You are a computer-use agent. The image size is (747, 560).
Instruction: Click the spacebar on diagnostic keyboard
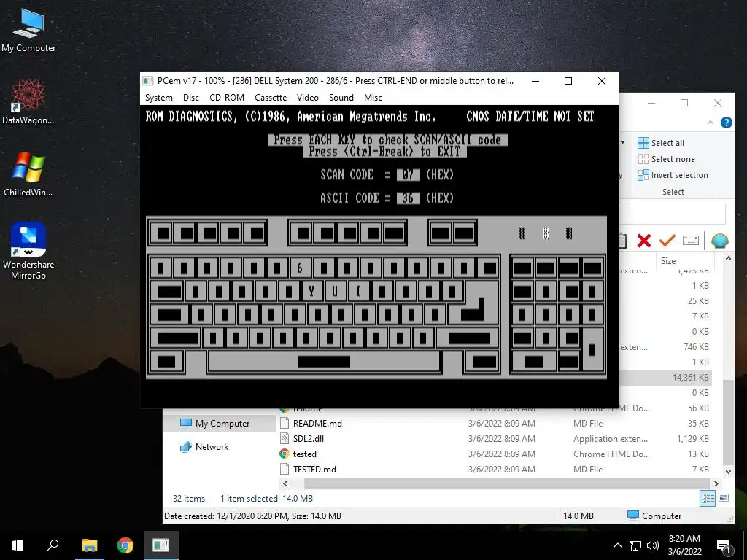(324, 362)
